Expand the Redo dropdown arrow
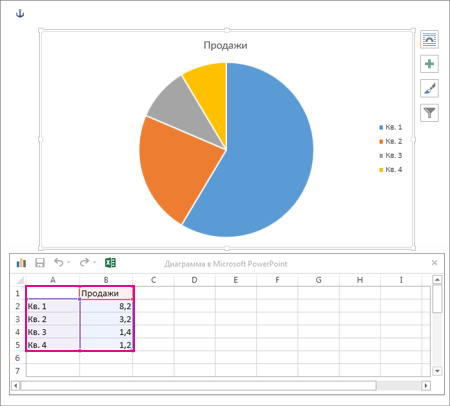The width and height of the screenshot is (450, 406). tap(95, 263)
